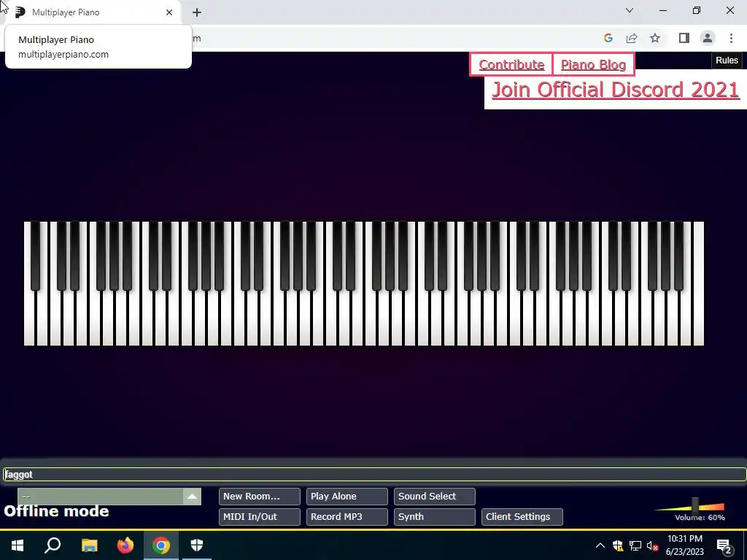Click the Record MP3 button
747x560 pixels.
point(347,517)
